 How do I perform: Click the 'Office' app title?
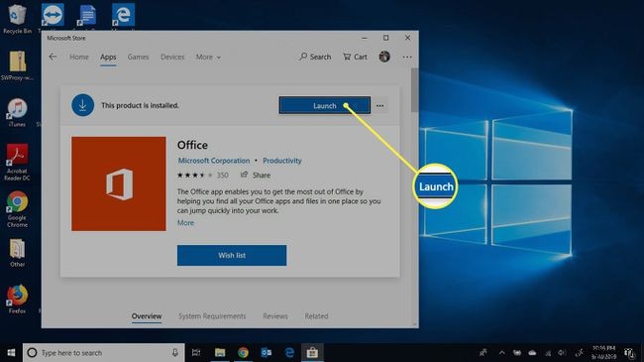pyautogui.click(x=192, y=145)
